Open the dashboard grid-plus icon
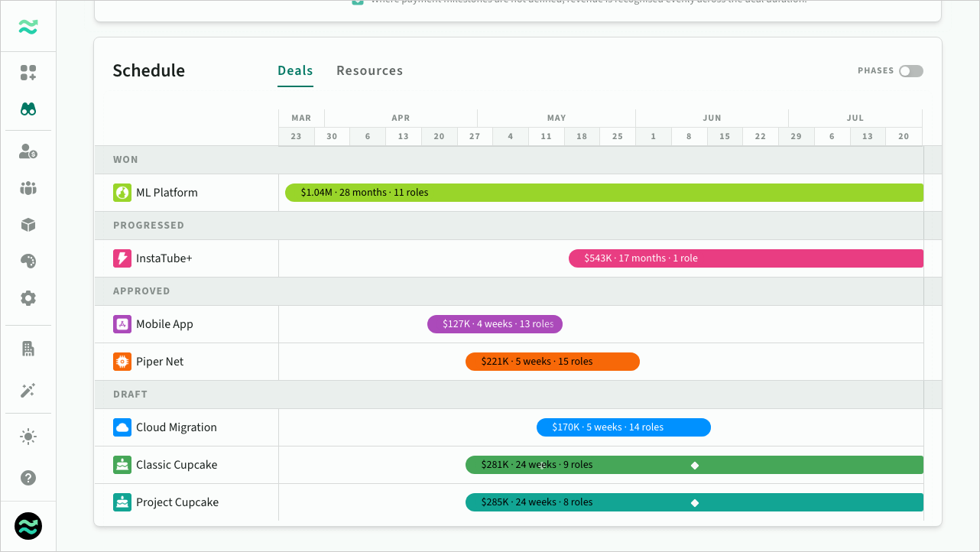 coord(28,73)
